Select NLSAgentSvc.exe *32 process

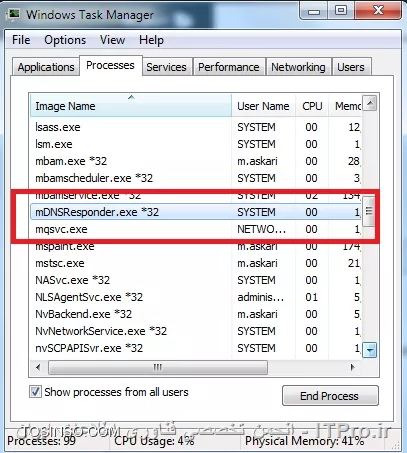click(196, 297)
